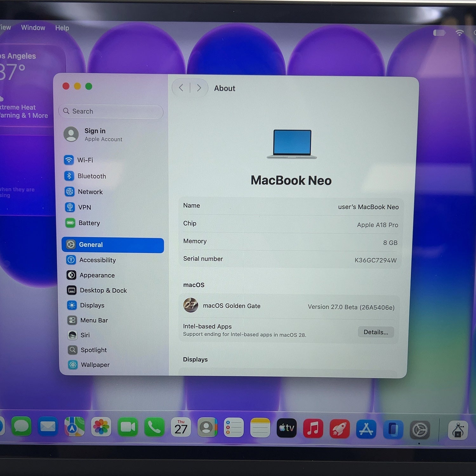Launch iPhone Mirroring from the Dock
476x476 pixels.
click(393, 429)
